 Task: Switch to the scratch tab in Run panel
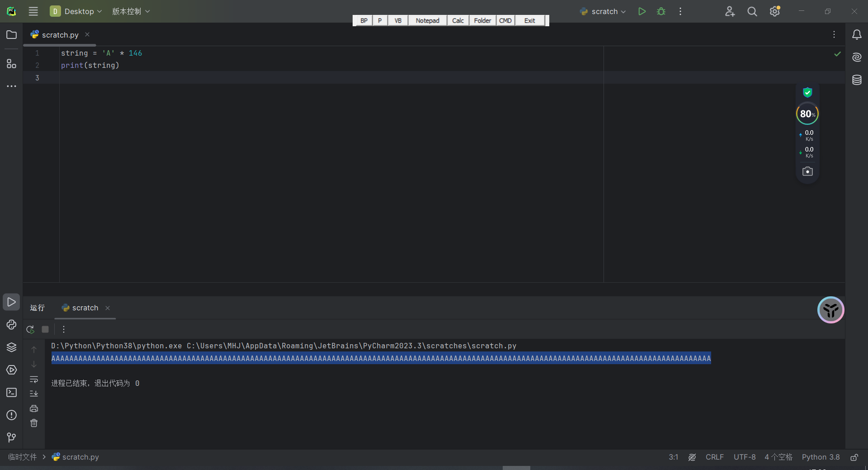[x=85, y=308]
